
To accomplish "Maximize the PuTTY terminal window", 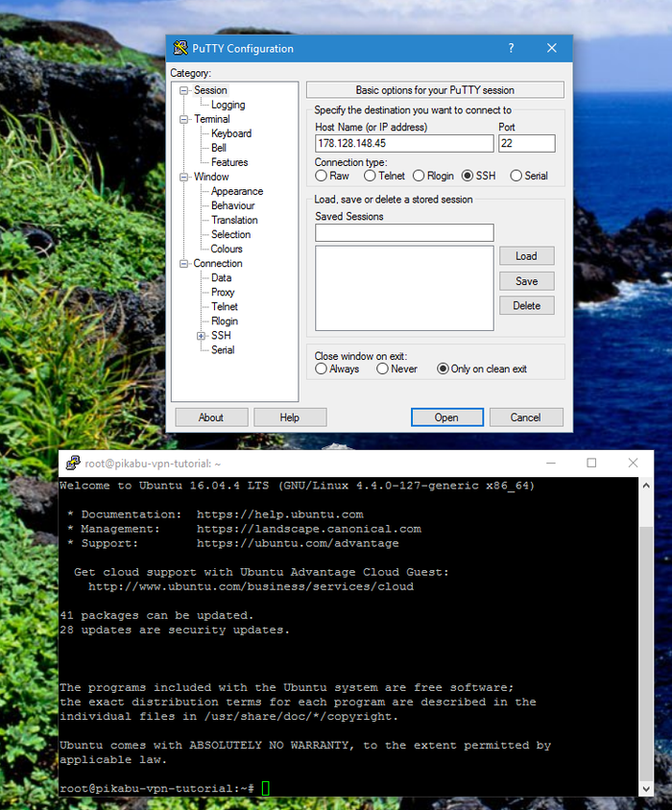I will pyautogui.click(x=591, y=463).
